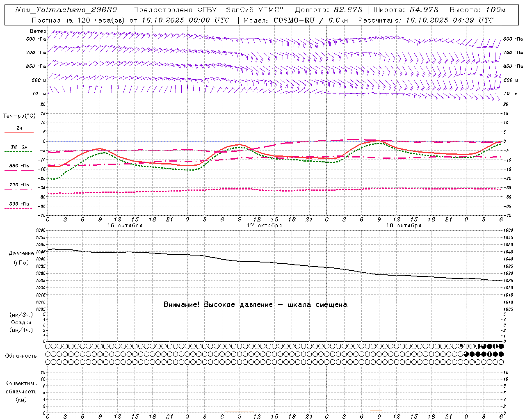Click the Прогноз на 120 часа(ов) text
525x420 pixels.
click(79, 20)
